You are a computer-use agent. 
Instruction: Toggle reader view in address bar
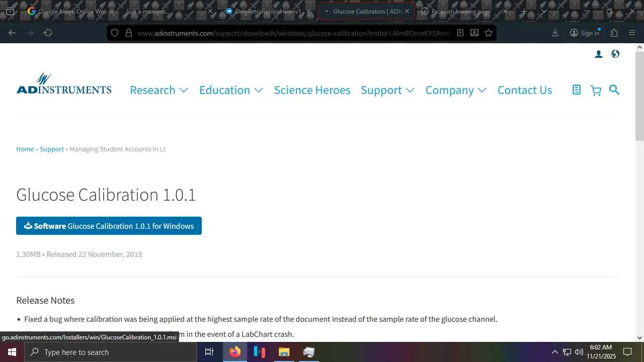(x=460, y=33)
